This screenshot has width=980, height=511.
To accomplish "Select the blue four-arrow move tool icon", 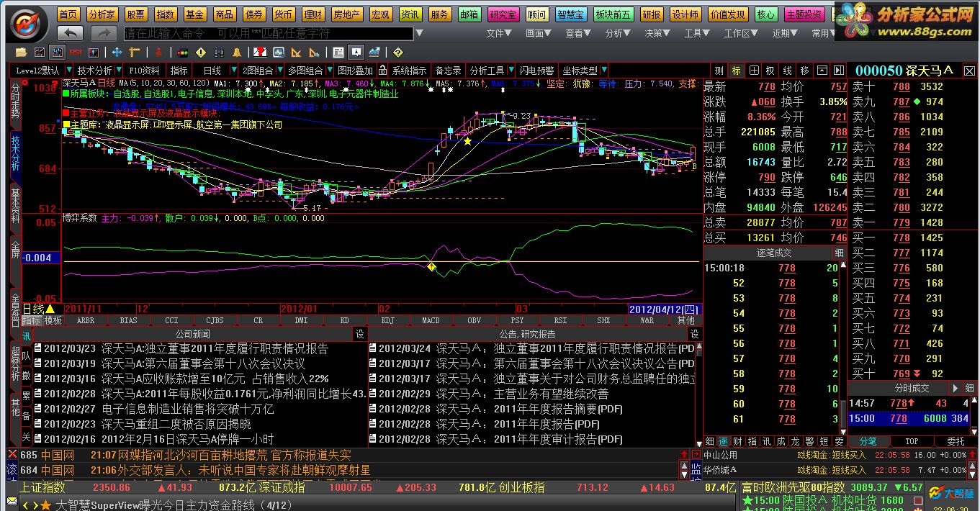I will tap(117, 53).
